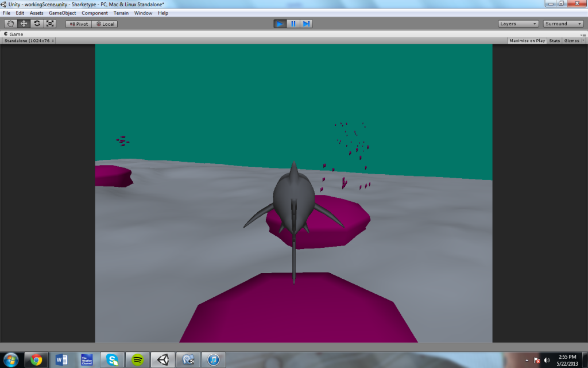This screenshot has width=588, height=368.
Task: Open the Surround layout dropdown
Action: [562, 24]
